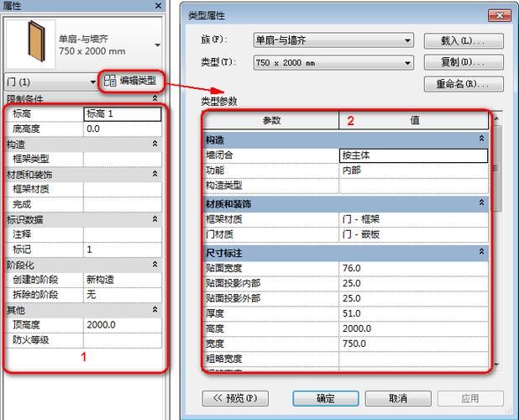The width and height of the screenshot is (519, 420).
Task: Select the 高度 value 2000.0
Action: pos(413,329)
